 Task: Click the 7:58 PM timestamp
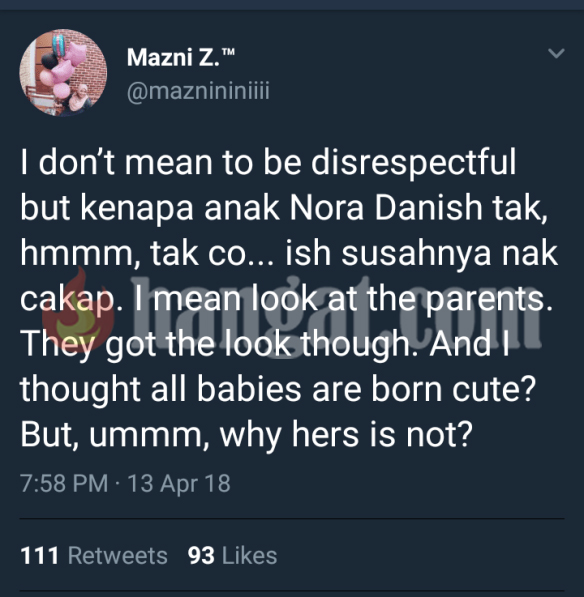tap(64, 483)
